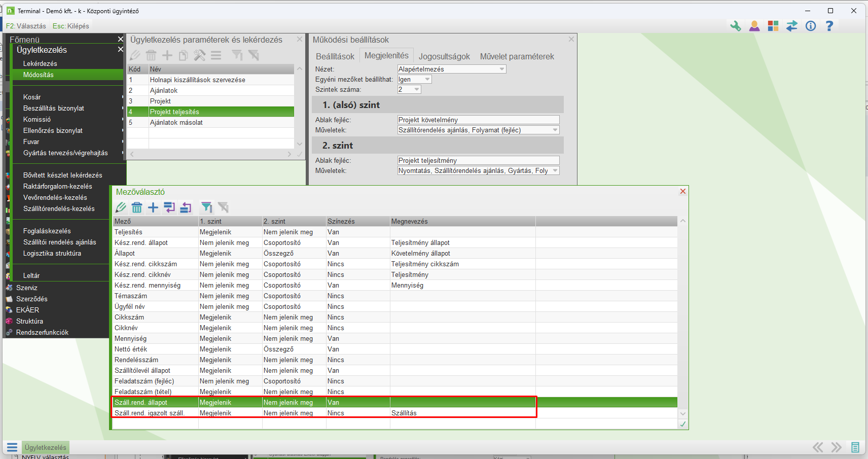Click the tools icon in Ügyletkezelés paraméterek panel
Viewport: 868px width, 459px height.
click(x=200, y=55)
